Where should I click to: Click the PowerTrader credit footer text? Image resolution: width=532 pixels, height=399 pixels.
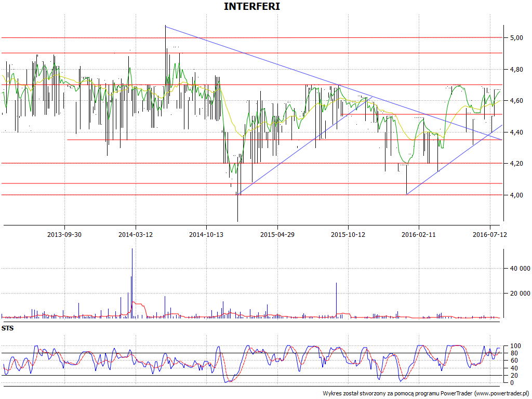427,394
